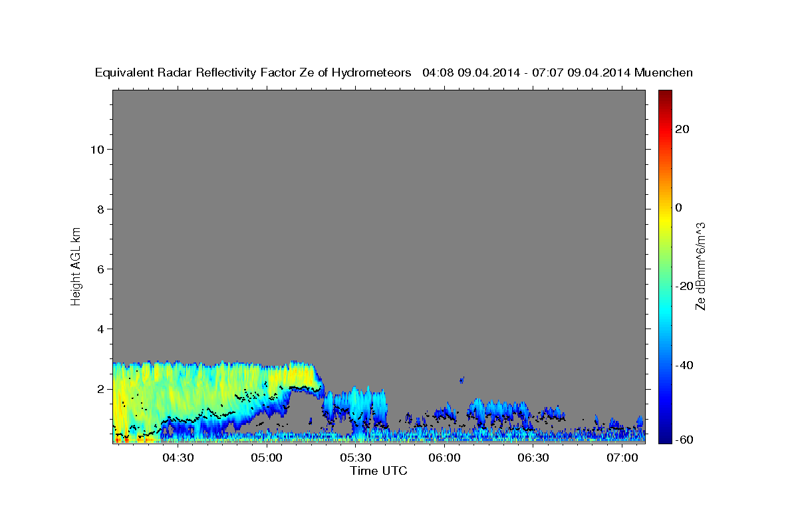Click the 'Muenchen' location label in title
Screen dimensions: 798x532
tap(664, 73)
